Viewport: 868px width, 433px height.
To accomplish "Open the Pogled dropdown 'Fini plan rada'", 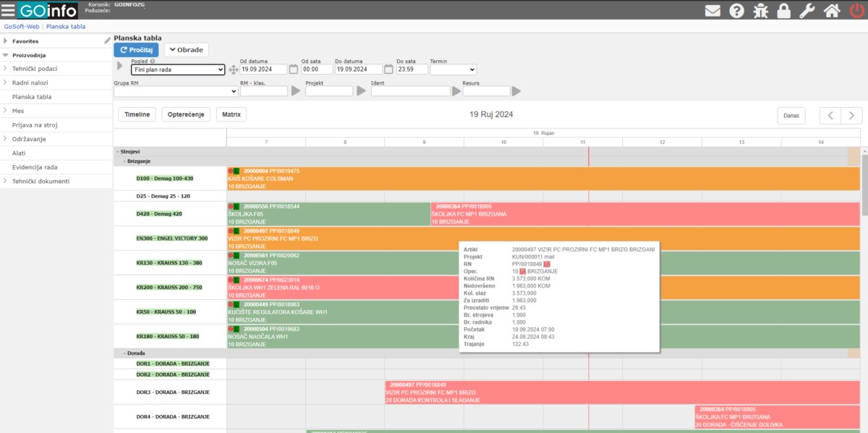I will 178,70.
